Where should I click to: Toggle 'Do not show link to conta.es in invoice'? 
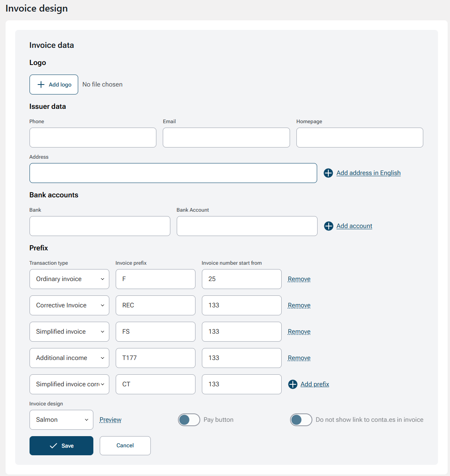coord(301,419)
